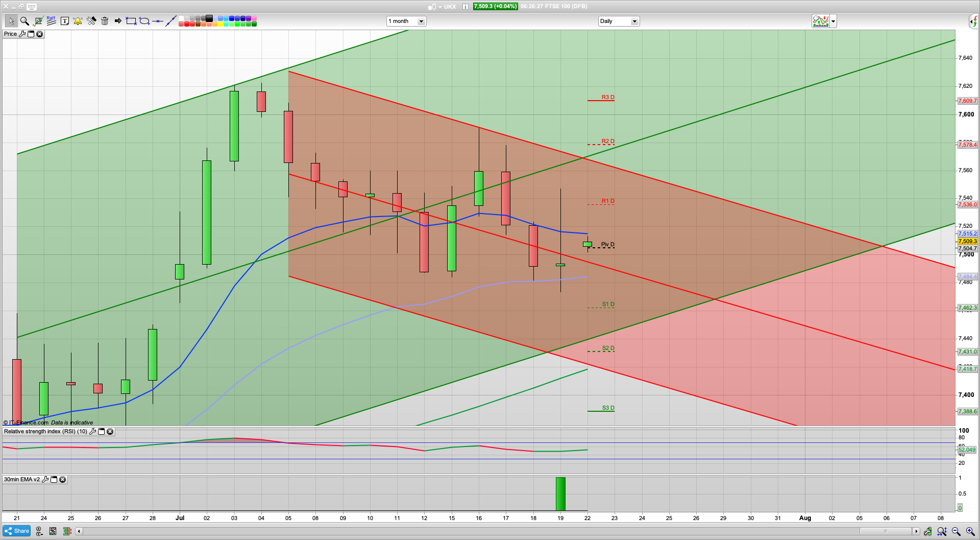Image resolution: width=980 pixels, height=540 pixels.
Task: Click the 52.049 RSI value label
Action: [x=967, y=450]
